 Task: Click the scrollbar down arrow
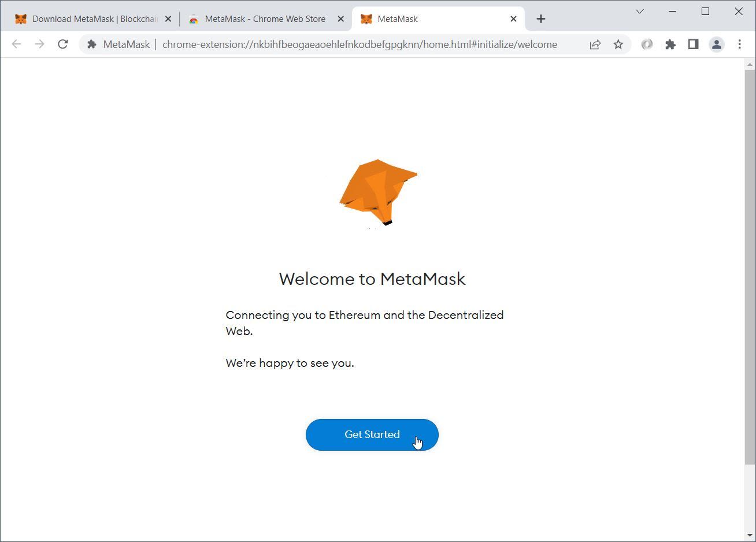(750, 536)
